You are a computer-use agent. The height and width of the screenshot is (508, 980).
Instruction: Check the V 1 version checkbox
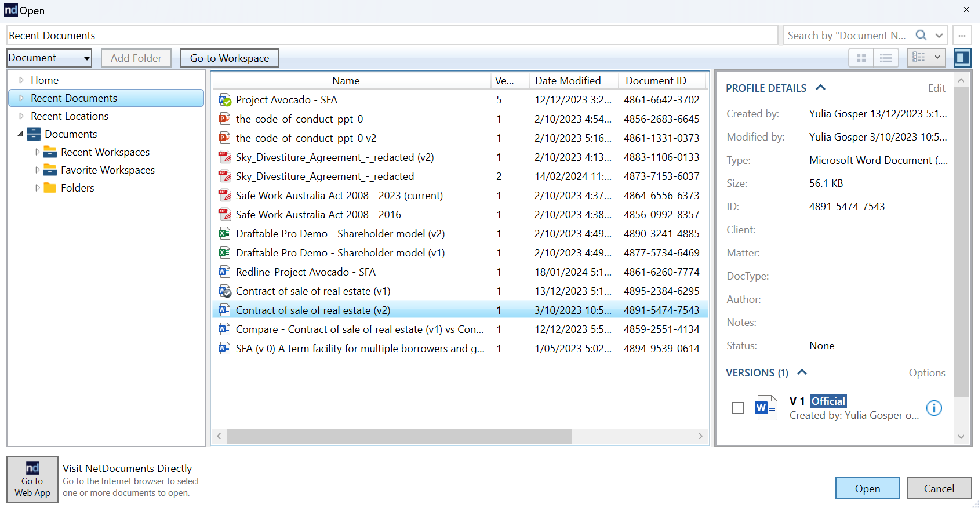pos(738,408)
